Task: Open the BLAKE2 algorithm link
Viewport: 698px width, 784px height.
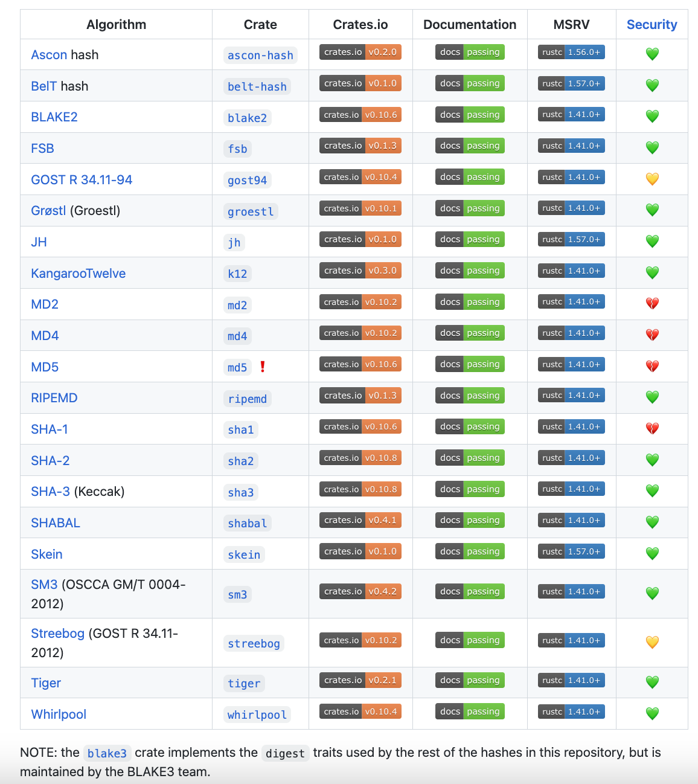Action: (54, 117)
